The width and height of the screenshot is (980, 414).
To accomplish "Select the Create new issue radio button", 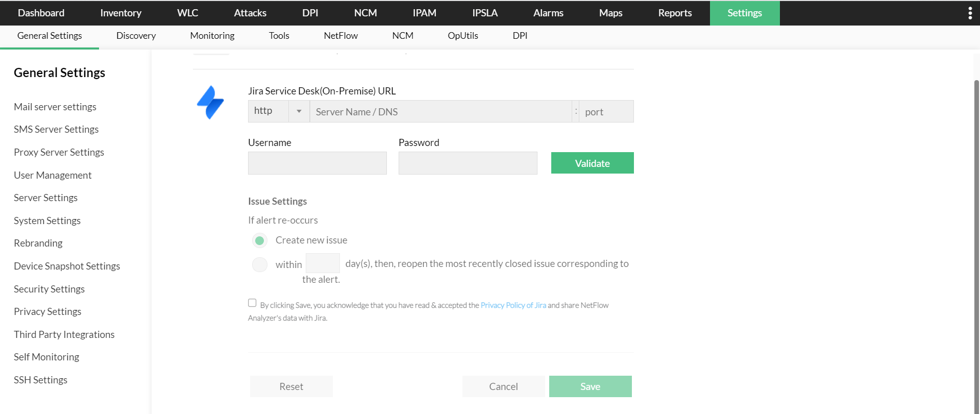I will point(260,240).
